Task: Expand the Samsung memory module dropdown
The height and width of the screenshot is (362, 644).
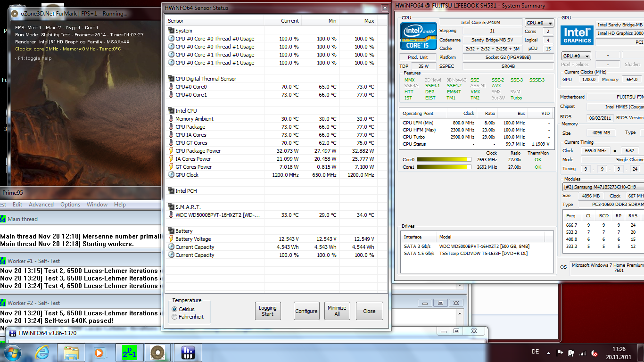Action: point(603,187)
